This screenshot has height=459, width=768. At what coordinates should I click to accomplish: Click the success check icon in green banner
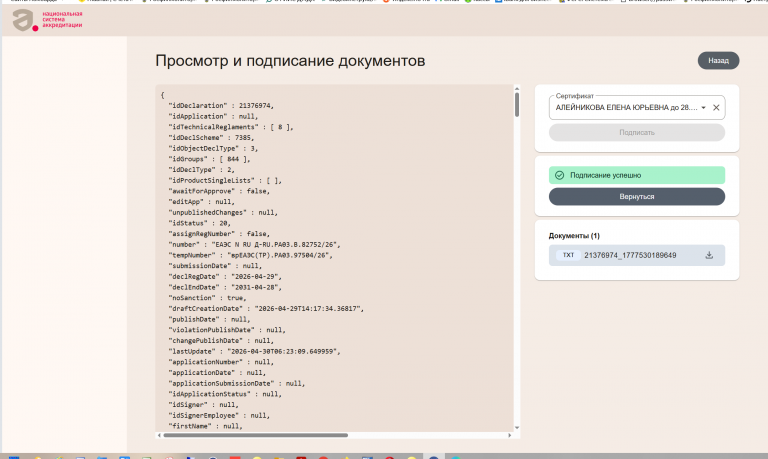[x=559, y=175]
